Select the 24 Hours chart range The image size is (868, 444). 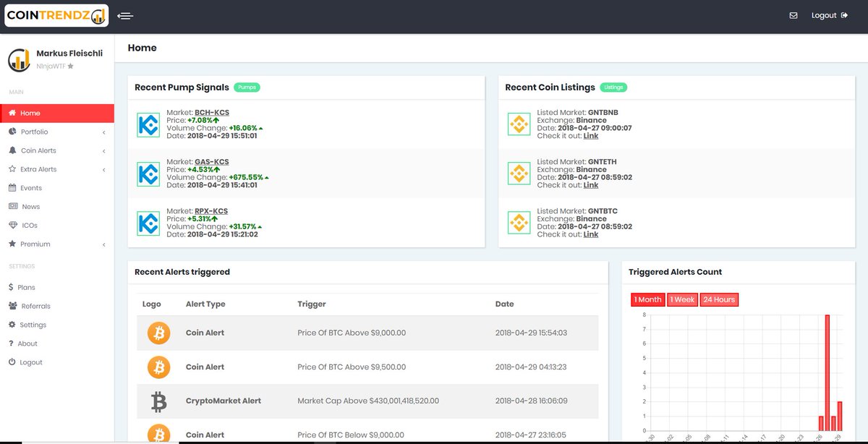point(719,299)
